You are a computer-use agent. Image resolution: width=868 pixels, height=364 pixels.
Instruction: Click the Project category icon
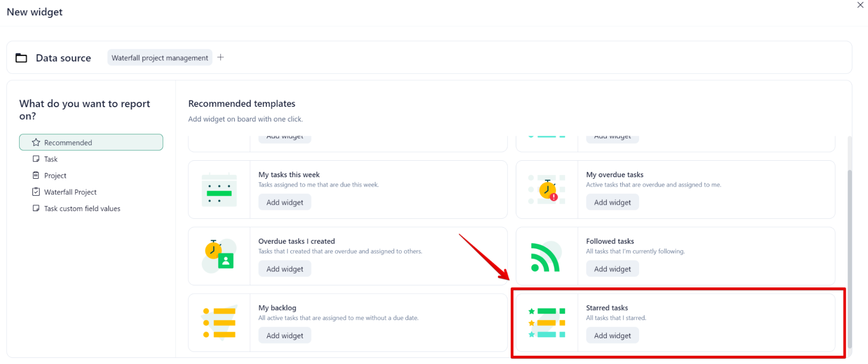point(36,175)
